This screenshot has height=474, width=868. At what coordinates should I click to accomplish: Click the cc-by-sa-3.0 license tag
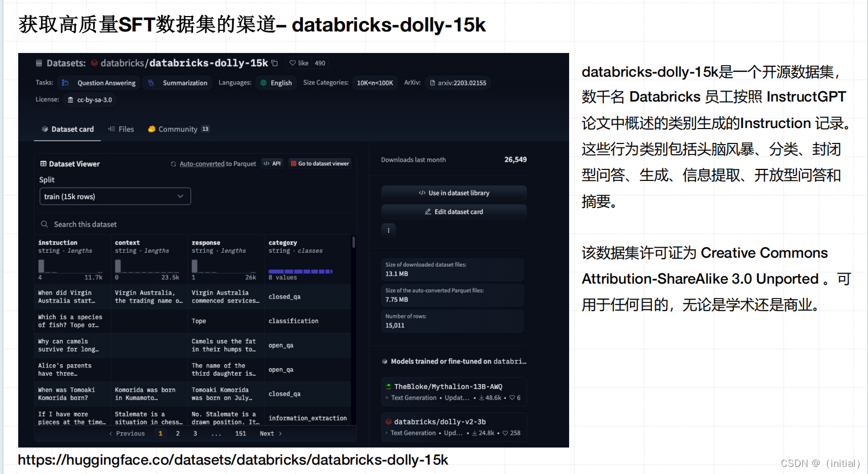coord(90,100)
